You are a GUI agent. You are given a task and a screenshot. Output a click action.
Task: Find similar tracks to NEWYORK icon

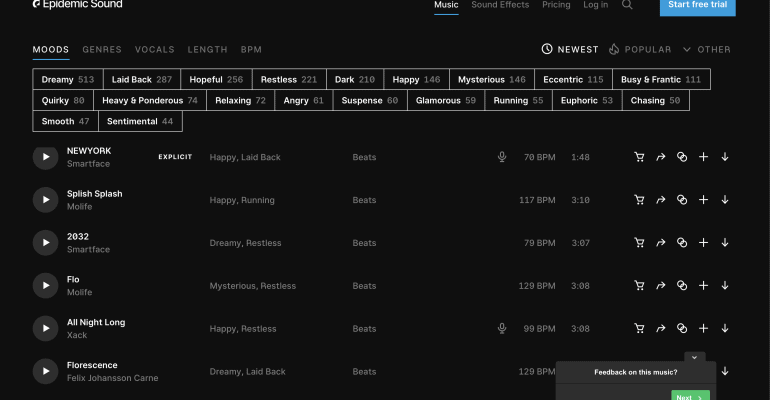(x=682, y=157)
